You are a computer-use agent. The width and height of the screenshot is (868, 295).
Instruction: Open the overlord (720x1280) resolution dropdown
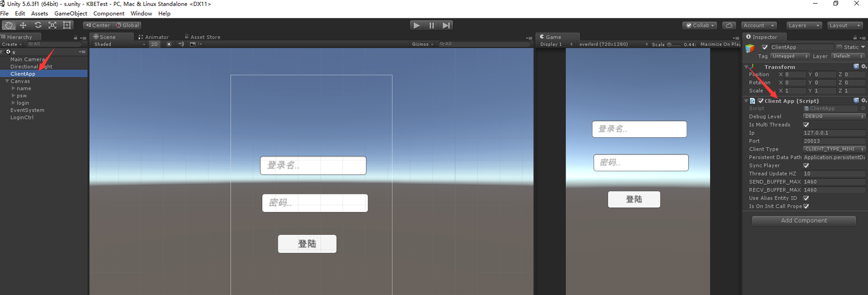click(613, 44)
